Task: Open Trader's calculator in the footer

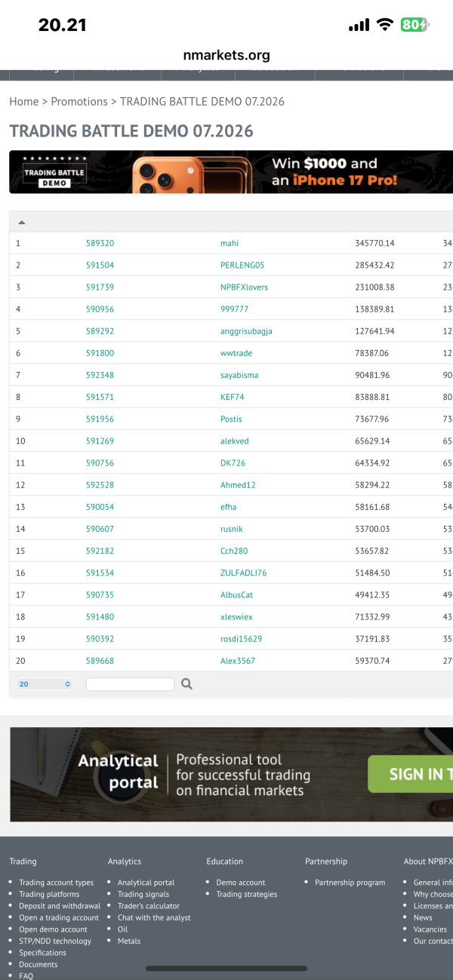Action: point(149,906)
